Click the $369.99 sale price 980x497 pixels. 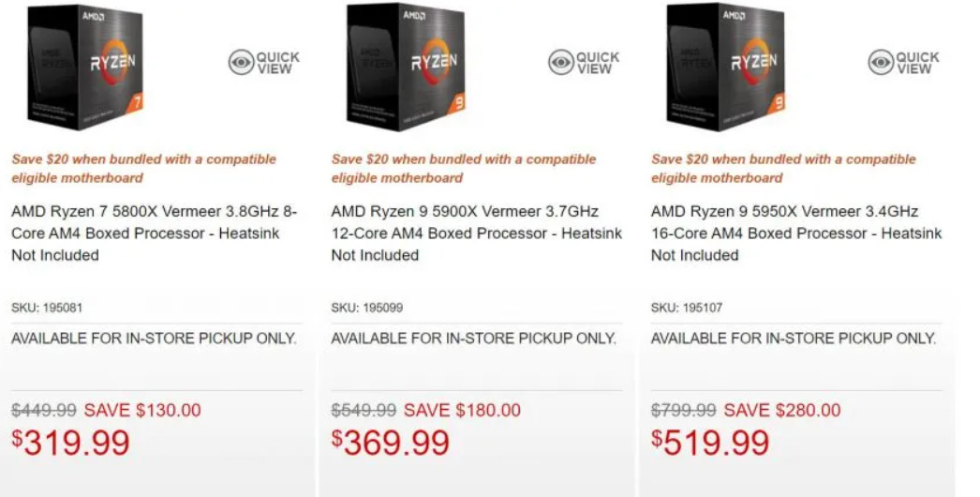[x=391, y=443]
